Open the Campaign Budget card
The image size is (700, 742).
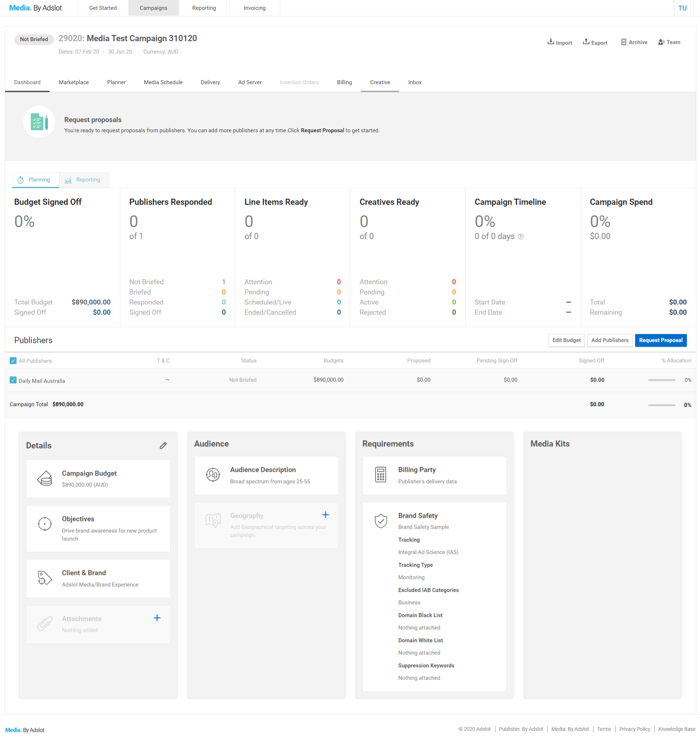[98, 479]
